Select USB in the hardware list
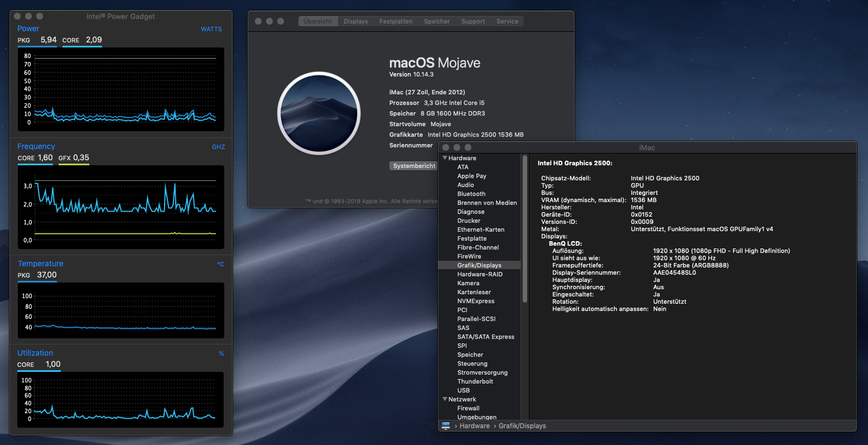This screenshot has width=868, height=445. click(x=464, y=390)
